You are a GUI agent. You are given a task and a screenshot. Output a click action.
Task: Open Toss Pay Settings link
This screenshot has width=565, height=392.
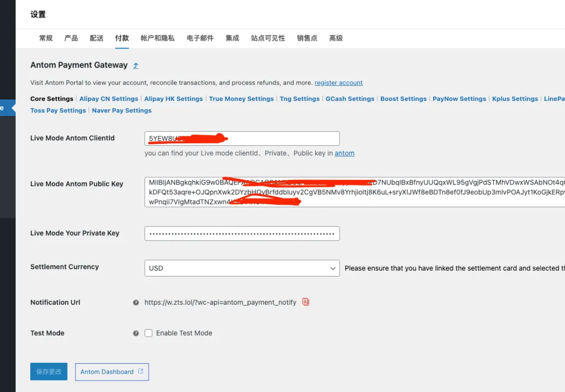click(x=58, y=110)
